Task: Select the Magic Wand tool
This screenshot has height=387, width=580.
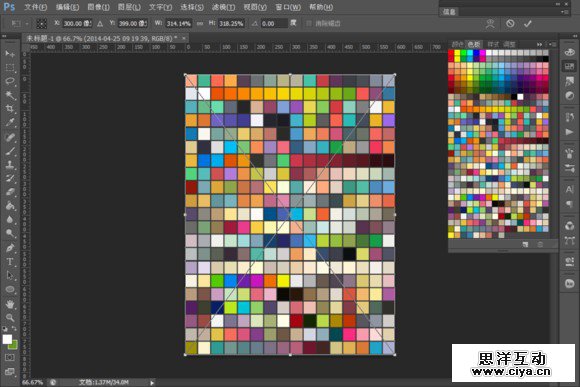Action: (x=10, y=95)
